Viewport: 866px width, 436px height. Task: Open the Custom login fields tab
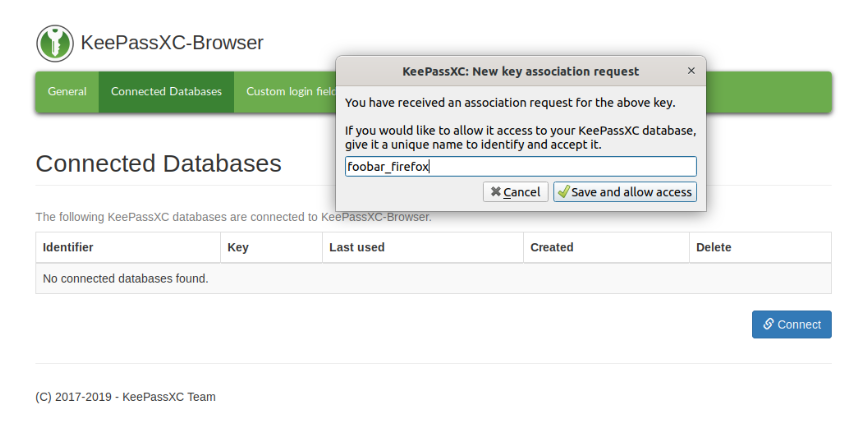(x=285, y=92)
